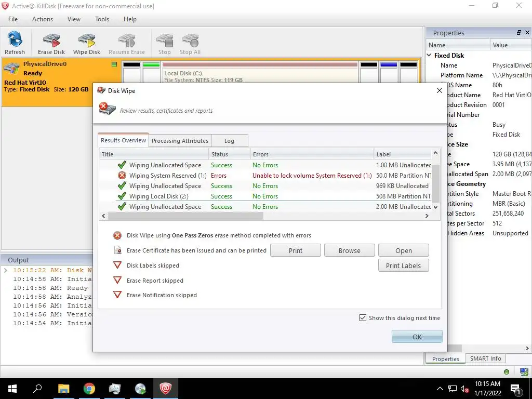This screenshot has height=399, width=532.
Task: Confirm the dialog with OK
Action: coord(417,337)
